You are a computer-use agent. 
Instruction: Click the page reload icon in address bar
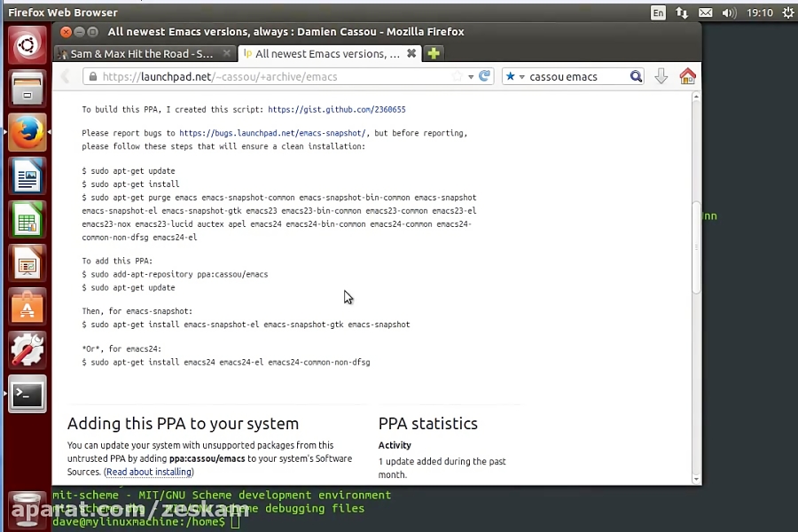point(484,76)
